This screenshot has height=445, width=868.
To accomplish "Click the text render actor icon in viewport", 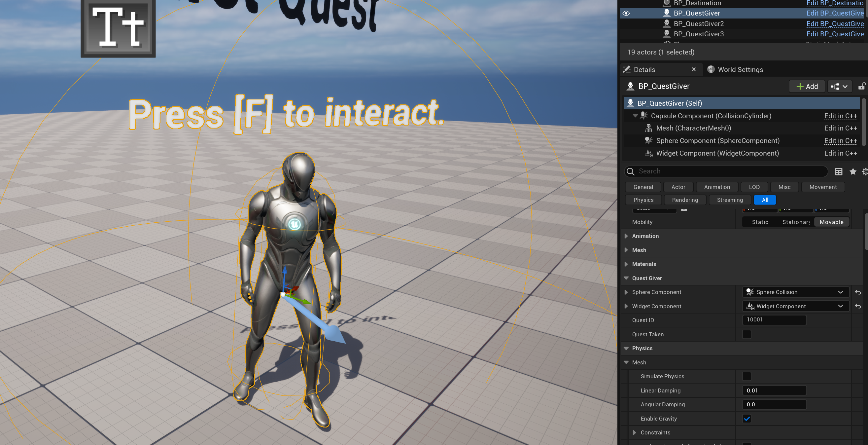I will (118, 28).
